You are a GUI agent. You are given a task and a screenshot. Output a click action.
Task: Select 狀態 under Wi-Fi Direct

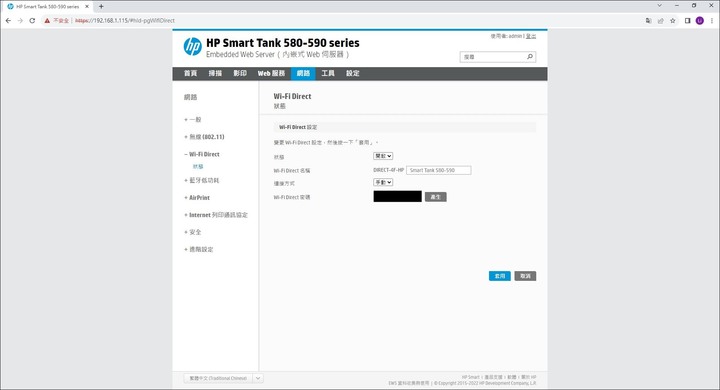[198, 167]
